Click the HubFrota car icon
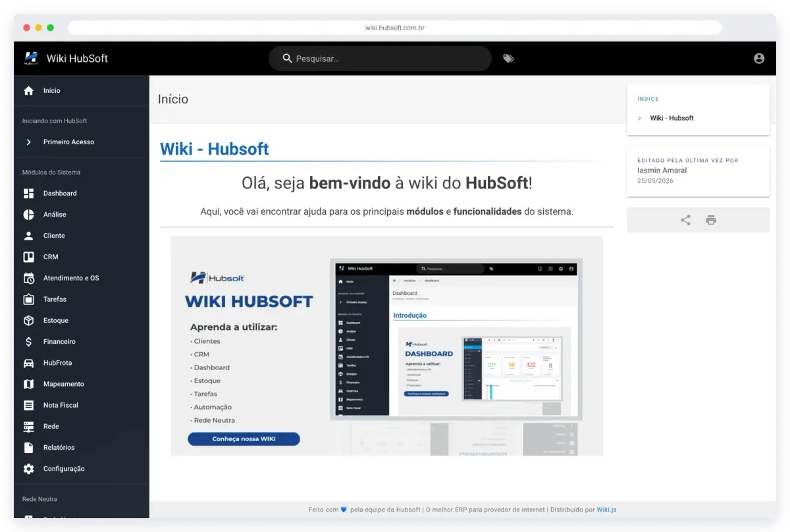Screen dimensions: 790x532 pos(28,363)
